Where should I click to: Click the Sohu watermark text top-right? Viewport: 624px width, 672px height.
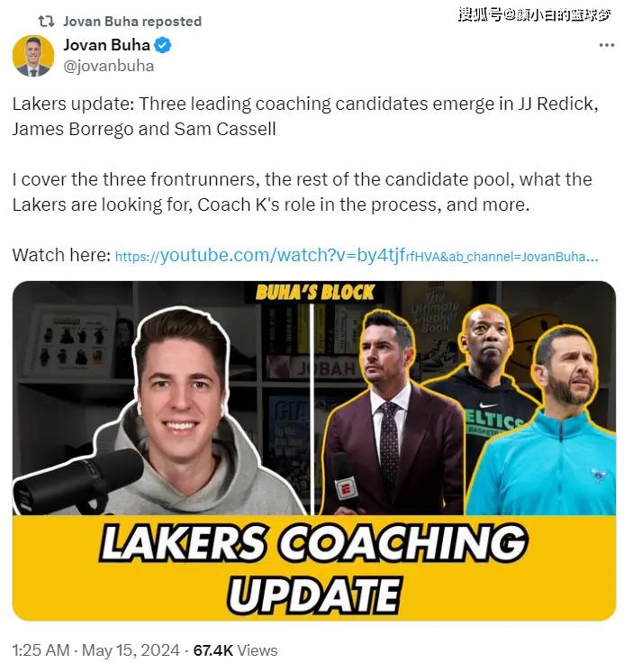click(x=534, y=15)
